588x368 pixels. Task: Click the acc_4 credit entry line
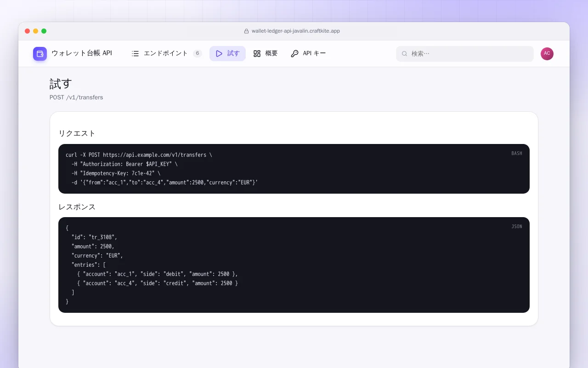tap(158, 283)
